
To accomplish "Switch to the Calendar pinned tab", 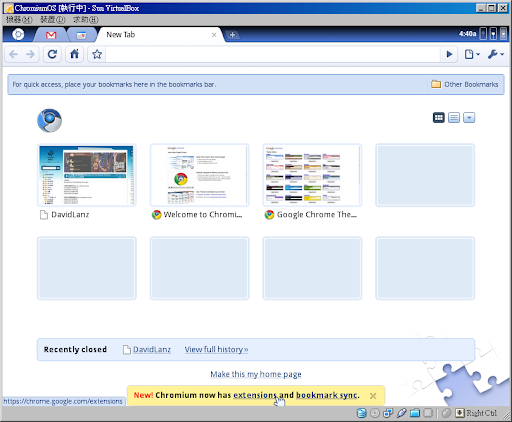I will [x=81, y=35].
